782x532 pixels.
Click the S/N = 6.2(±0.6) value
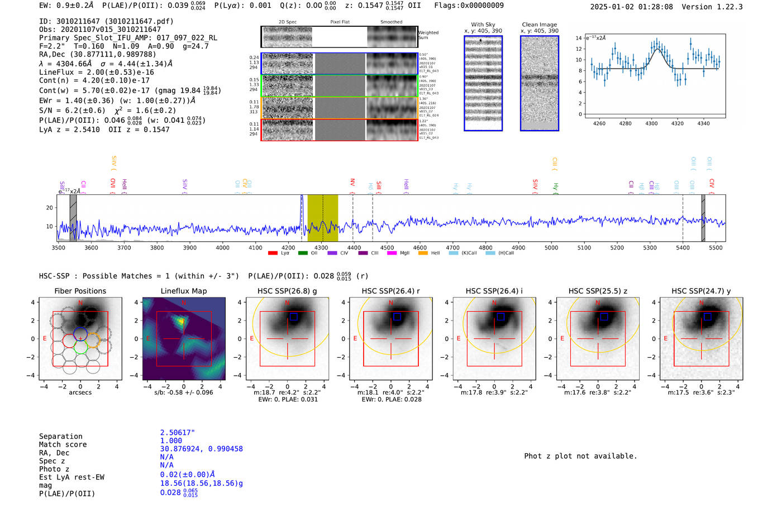[x=72, y=111]
